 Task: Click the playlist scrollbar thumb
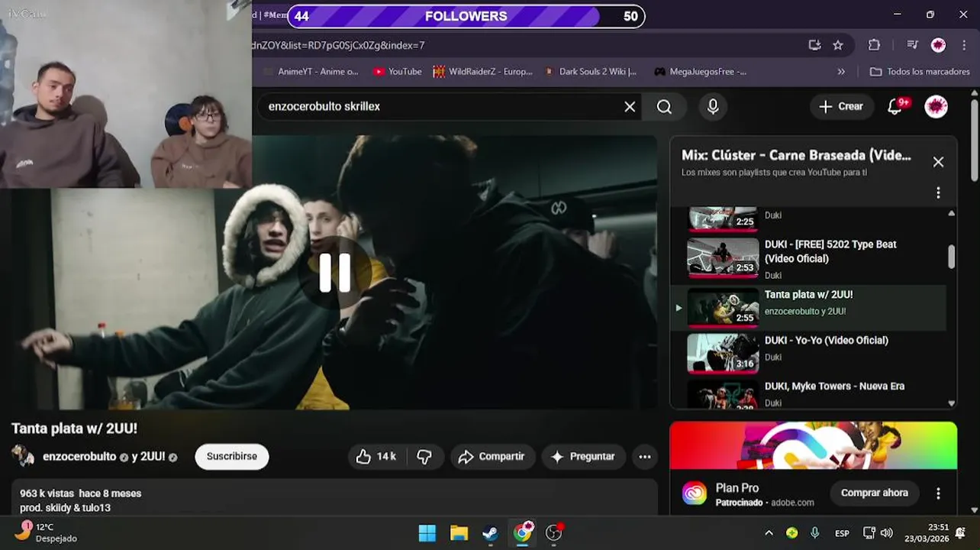tap(951, 257)
